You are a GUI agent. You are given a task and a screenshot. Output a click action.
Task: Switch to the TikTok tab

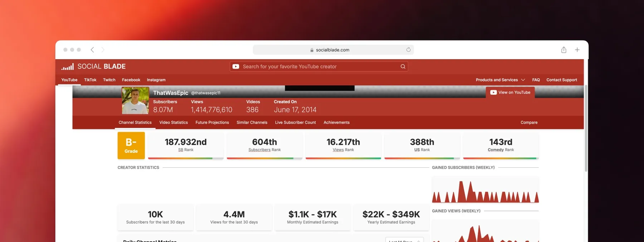pyautogui.click(x=90, y=80)
